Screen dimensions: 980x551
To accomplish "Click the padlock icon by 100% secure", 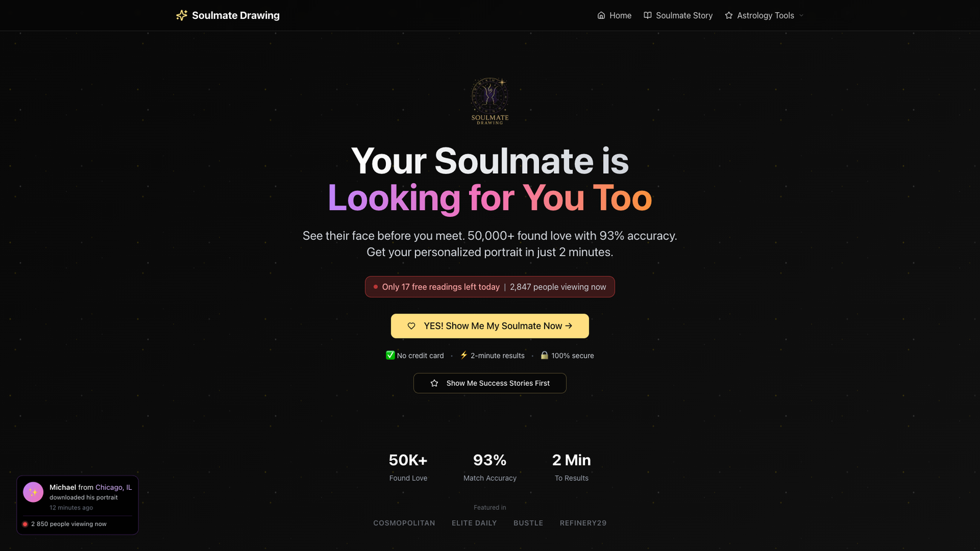I will click(x=545, y=355).
